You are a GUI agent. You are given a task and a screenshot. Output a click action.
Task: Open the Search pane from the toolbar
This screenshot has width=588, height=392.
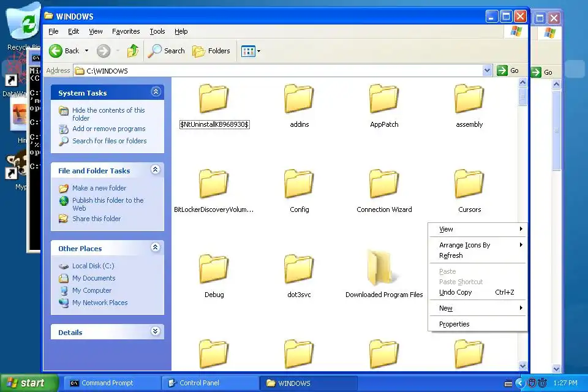(166, 51)
